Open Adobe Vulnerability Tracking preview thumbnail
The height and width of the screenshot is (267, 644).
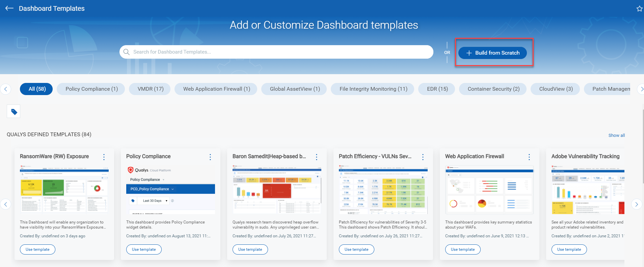click(x=588, y=190)
